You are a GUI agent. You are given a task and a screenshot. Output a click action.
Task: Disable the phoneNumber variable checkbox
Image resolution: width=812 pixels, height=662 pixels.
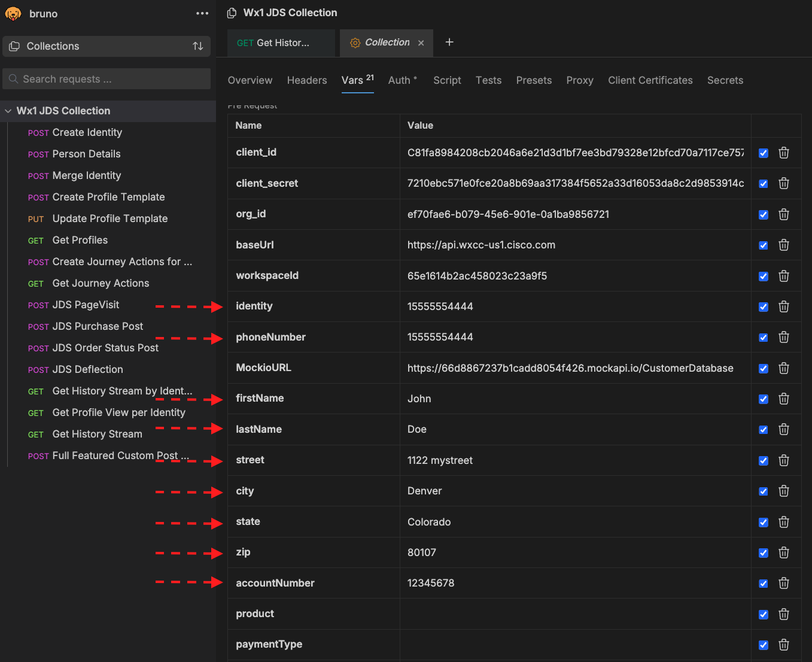764,338
